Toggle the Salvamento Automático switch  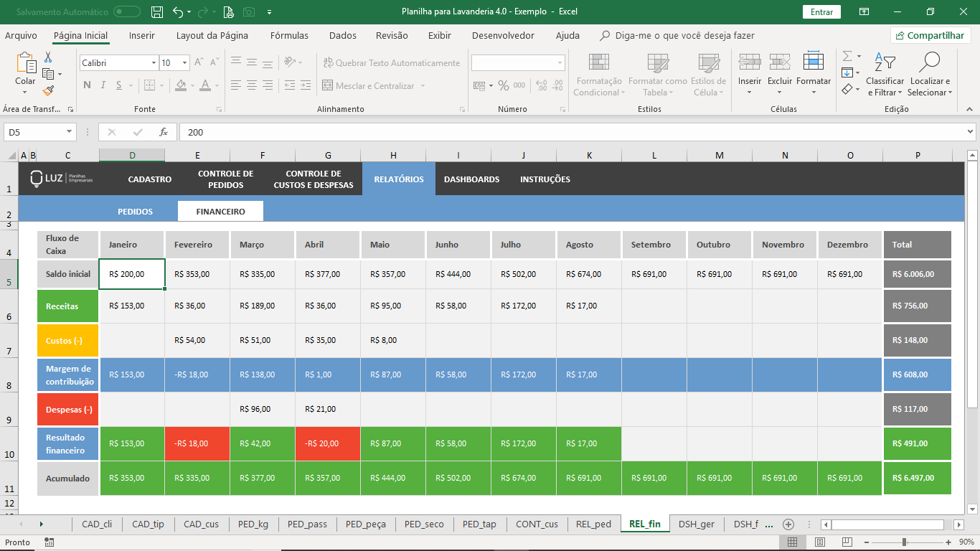click(127, 11)
